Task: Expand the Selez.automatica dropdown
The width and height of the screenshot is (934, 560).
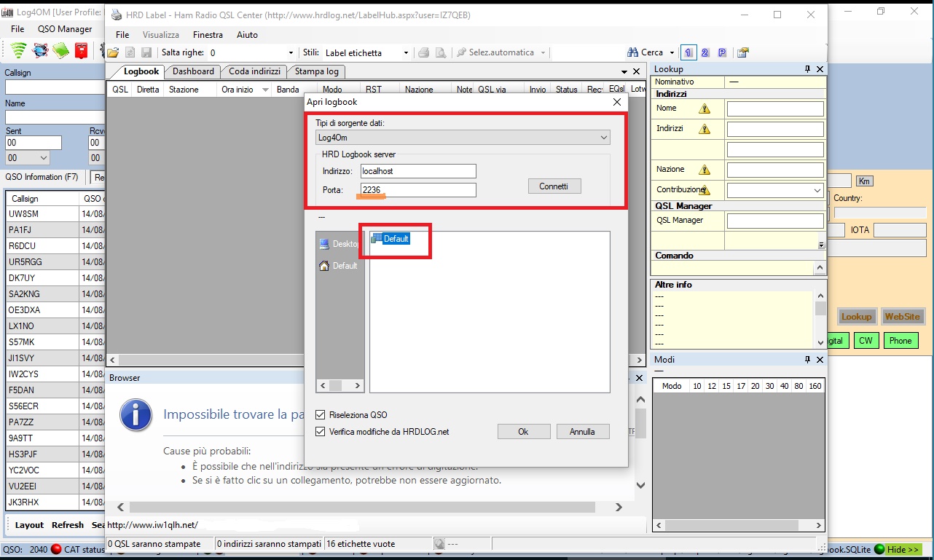Action: 543,52
